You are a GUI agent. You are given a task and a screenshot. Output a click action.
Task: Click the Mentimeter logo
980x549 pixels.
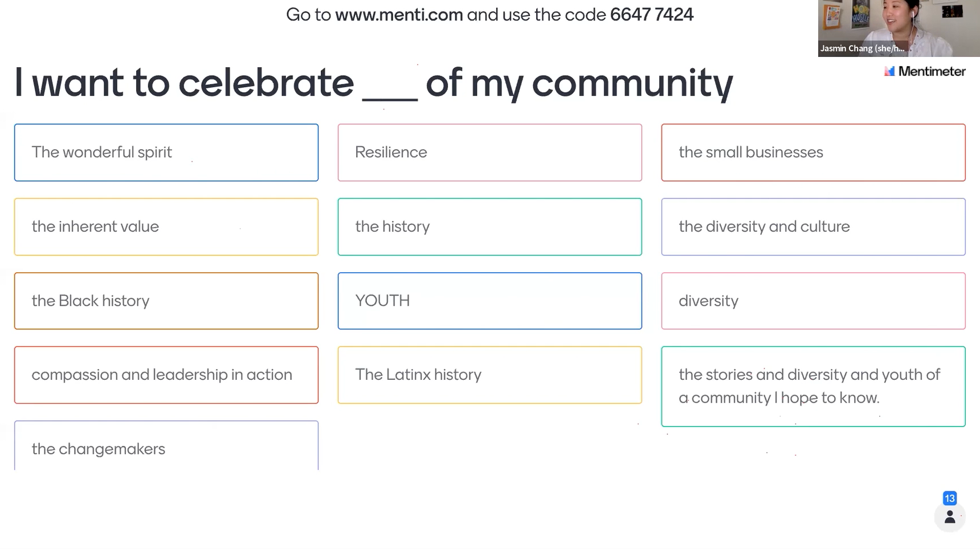pos(924,72)
